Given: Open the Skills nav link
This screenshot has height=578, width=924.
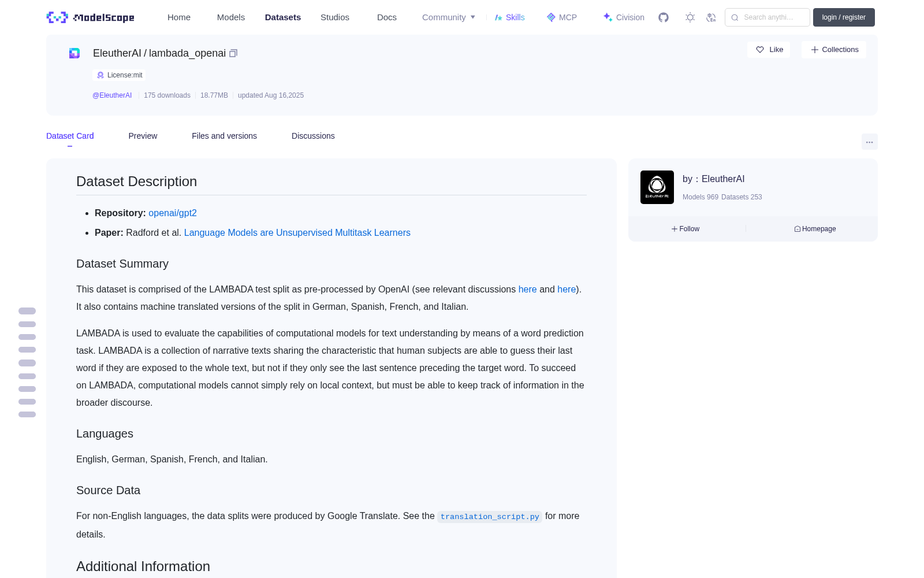Looking at the screenshot, I should [509, 17].
